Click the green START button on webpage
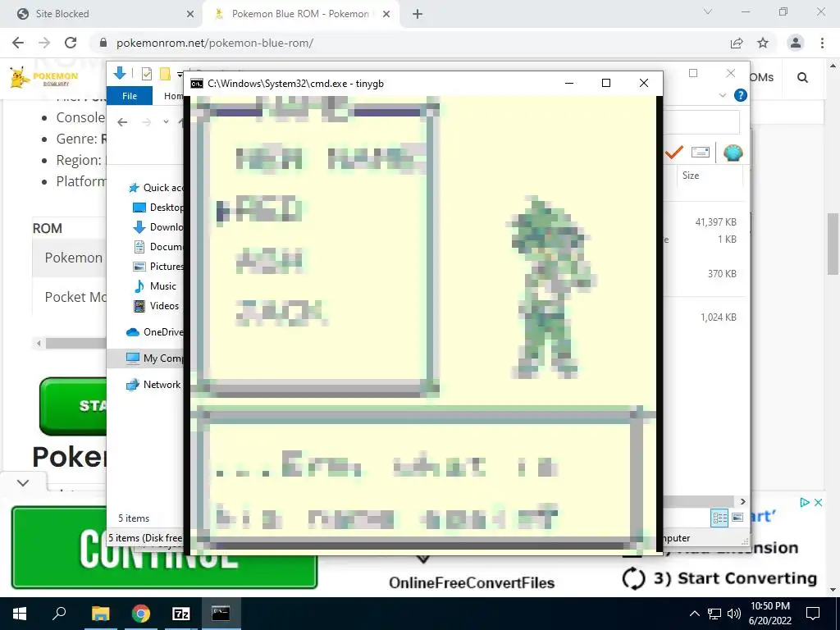This screenshot has width=840, height=630. coord(73,406)
